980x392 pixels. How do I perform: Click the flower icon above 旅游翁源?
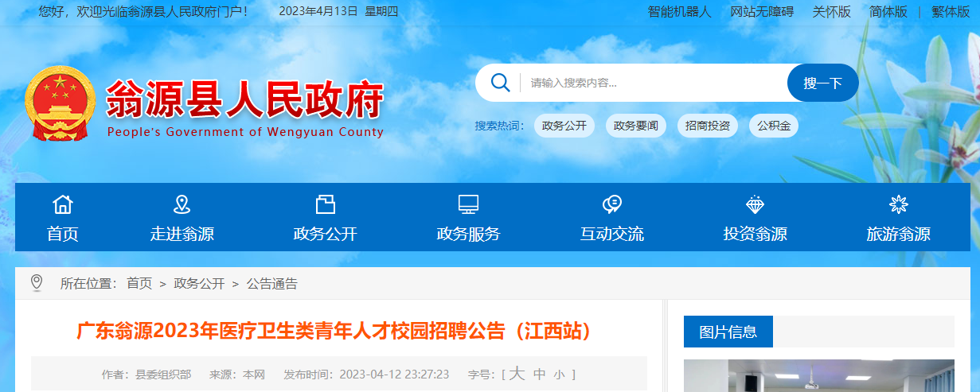(x=898, y=204)
